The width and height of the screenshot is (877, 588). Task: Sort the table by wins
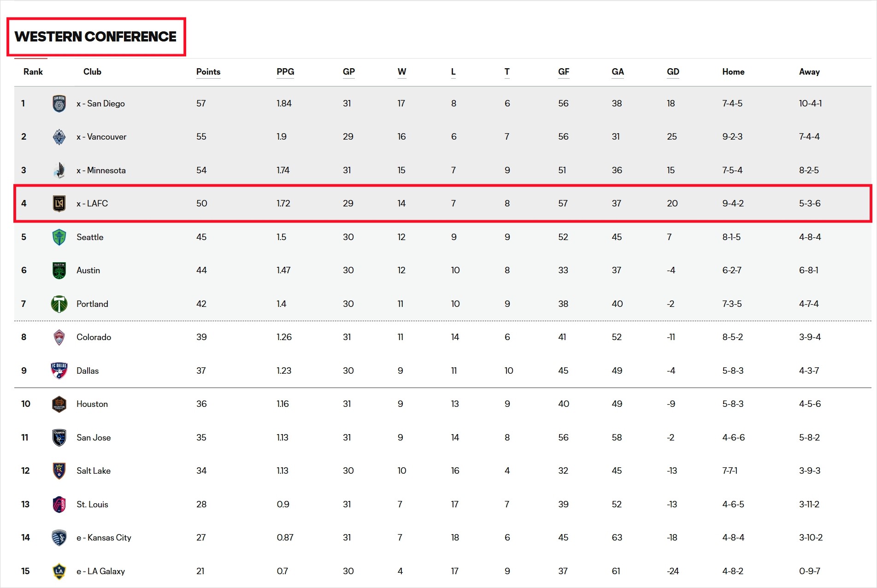(401, 72)
